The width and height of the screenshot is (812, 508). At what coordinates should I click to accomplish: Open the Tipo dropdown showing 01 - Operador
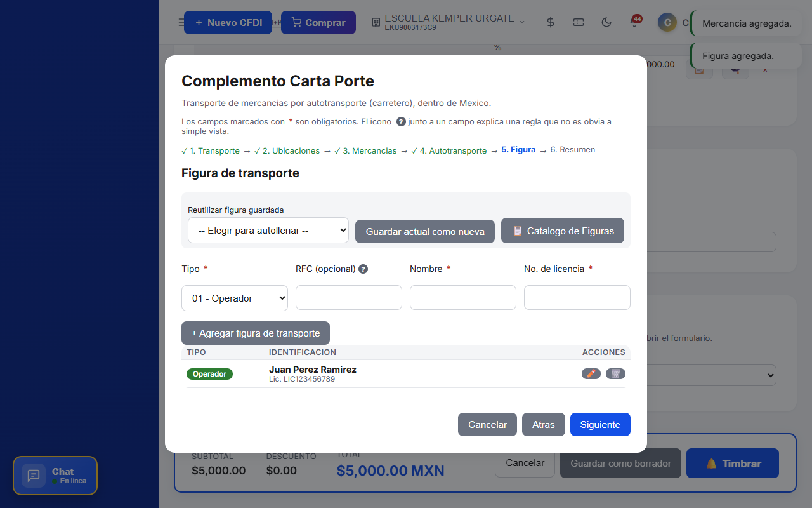coord(235,298)
